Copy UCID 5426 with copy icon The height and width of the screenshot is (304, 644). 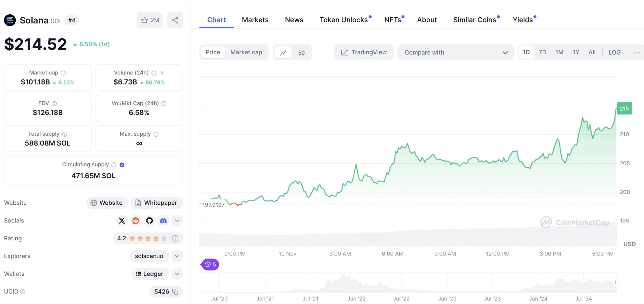(175, 292)
